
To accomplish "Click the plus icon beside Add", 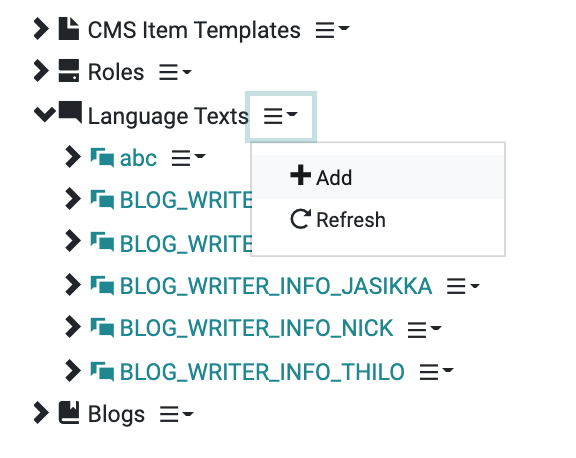I will 300,175.
